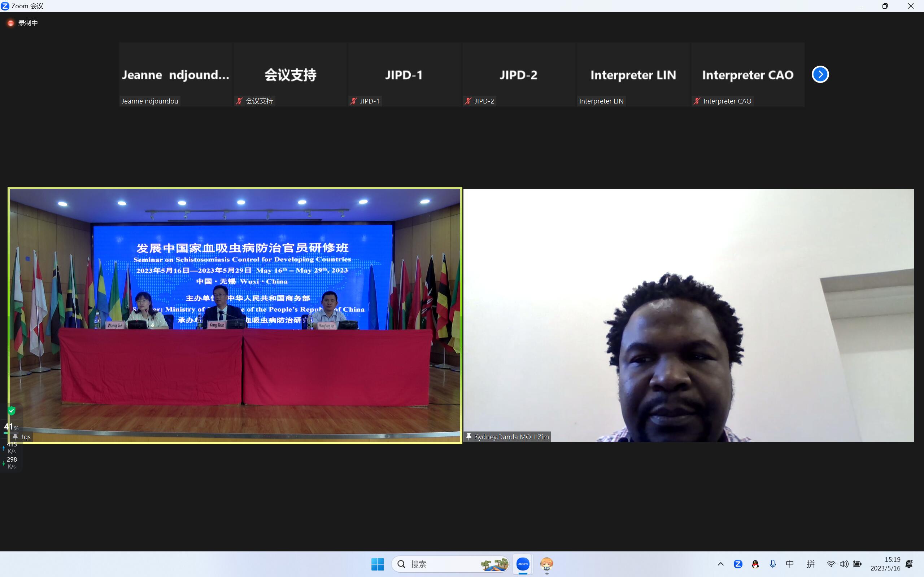Open Windows Start menu
Image resolution: width=924 pixels, height=577 pixels.
pyautogui.click(x=378, y=564)
